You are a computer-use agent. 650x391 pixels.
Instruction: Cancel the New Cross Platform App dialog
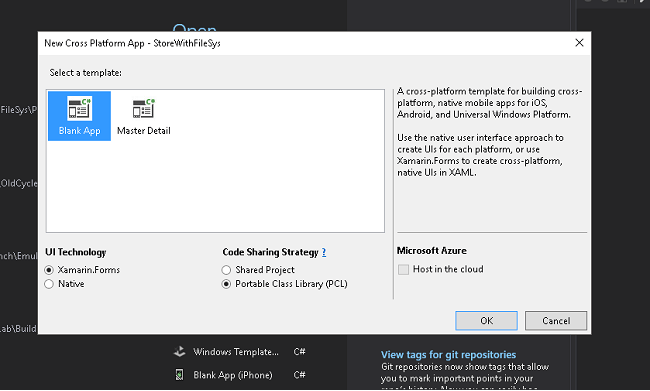point(556,321)
